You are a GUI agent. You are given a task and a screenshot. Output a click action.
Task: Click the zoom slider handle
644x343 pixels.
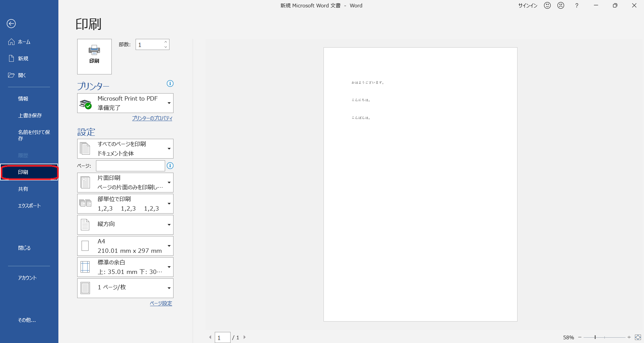(x=595, y=337)
